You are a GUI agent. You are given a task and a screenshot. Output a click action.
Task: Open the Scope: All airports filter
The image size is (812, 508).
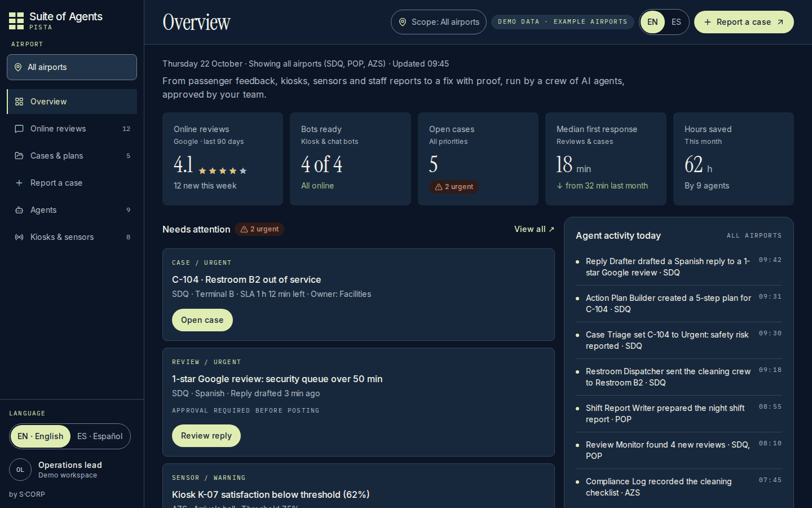click(x=439, y=22)
